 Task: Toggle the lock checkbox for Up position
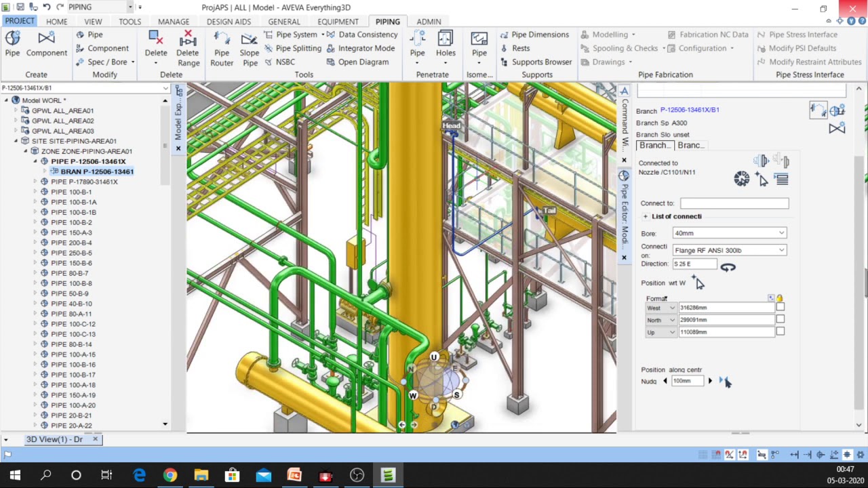pyautogui.click(x=780, y=331)
